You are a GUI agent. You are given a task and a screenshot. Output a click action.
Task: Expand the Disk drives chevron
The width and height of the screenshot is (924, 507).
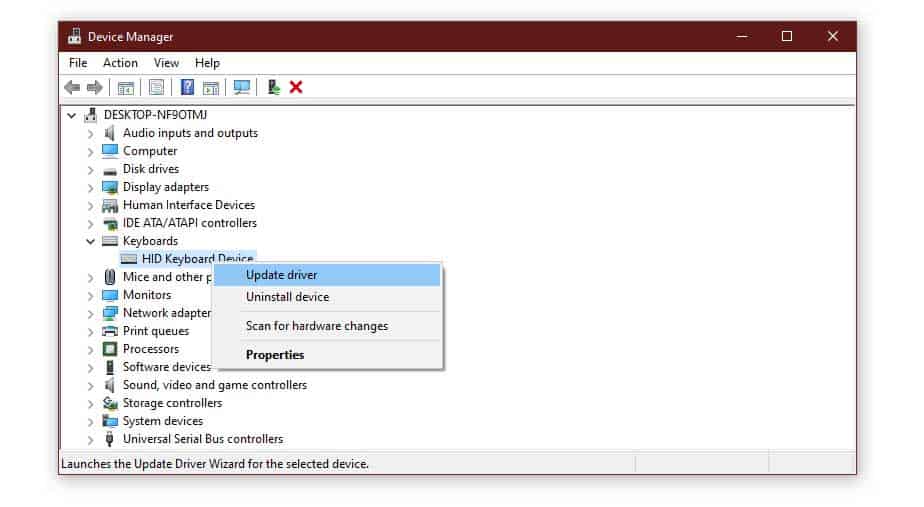click(x=90, y=170)
